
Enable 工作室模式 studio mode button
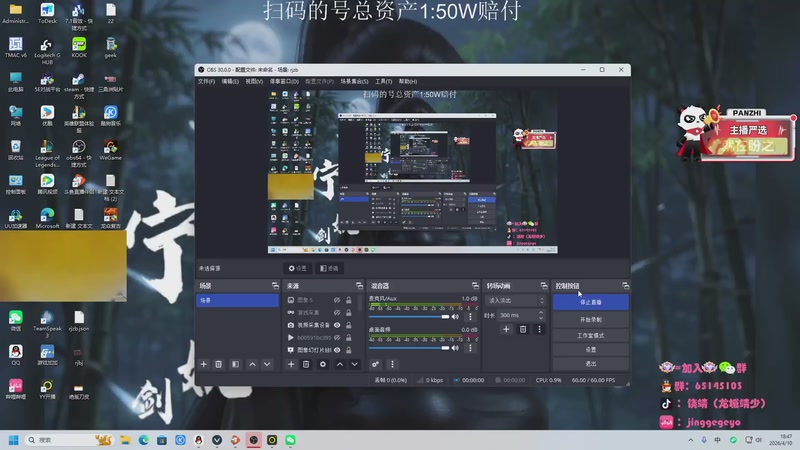pyautogui.click(x=591, y=335)
